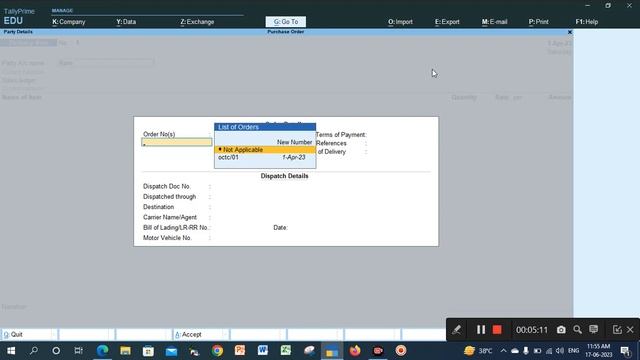Click the Q: Quit button

(x=29, y=334)
